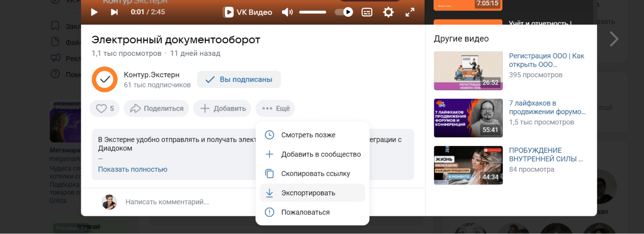Play the video
The image size is (644, 234).
coord(94,12)
